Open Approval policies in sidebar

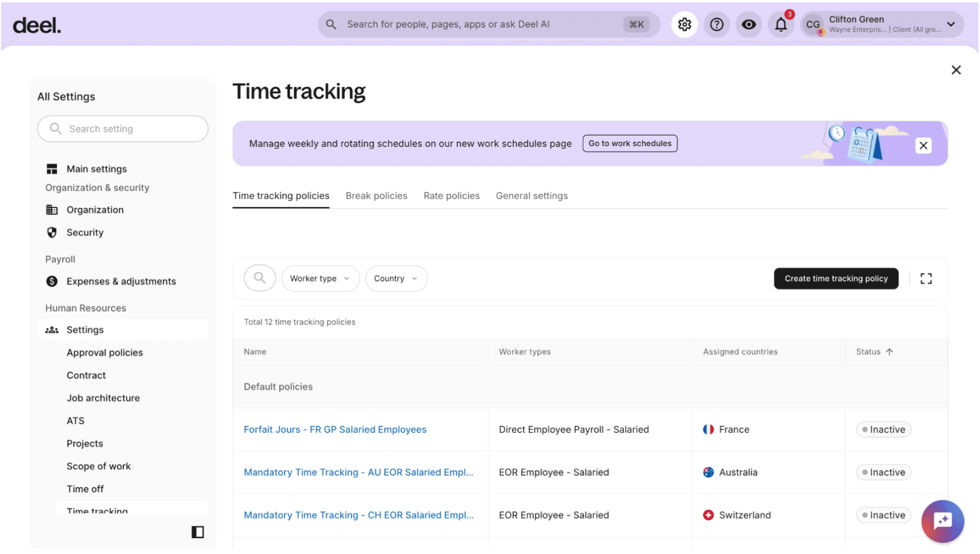coord(104,353)
